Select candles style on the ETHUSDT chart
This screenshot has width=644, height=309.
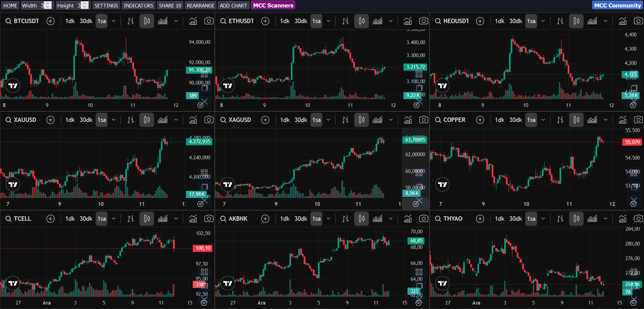click(x=362, y=21)
